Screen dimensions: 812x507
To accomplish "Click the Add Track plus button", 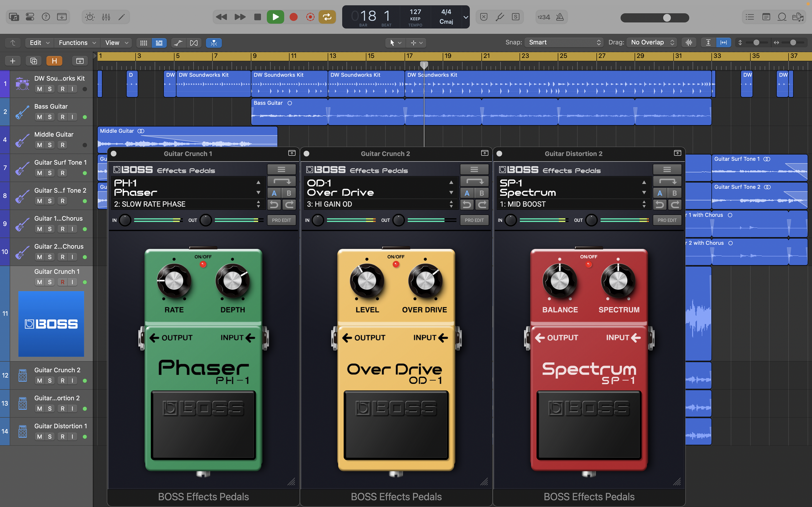I will pyautogui.click(x=13, y=61).
